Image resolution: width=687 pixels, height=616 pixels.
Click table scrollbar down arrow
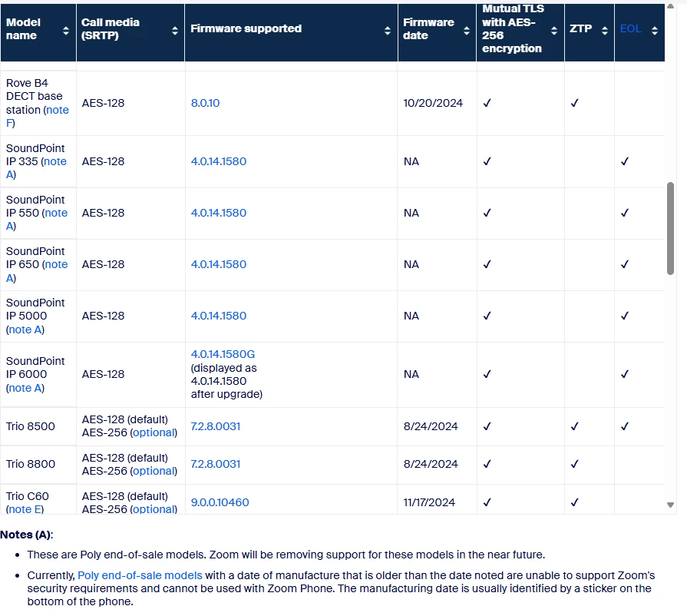(670, 505)
